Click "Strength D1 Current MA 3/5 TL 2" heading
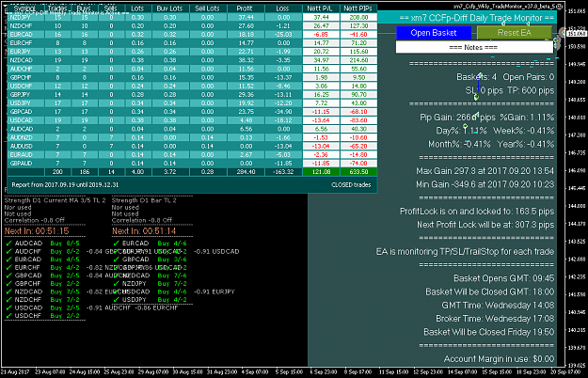The height and width of the screenshot is (378, 588). (56, 200)
